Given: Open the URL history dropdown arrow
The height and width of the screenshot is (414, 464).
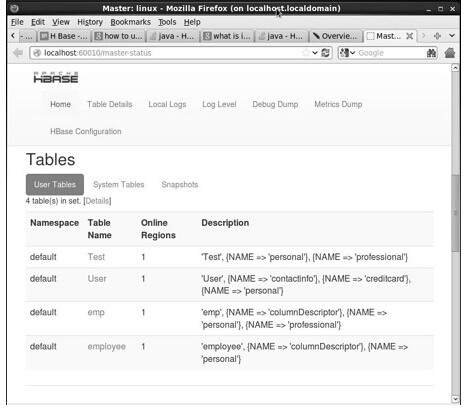Looking at the screenshot, I should click(315, 53).
